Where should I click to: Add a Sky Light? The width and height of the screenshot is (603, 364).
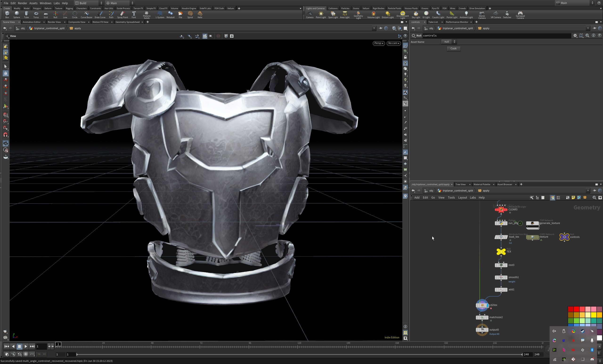coord(416,15)
